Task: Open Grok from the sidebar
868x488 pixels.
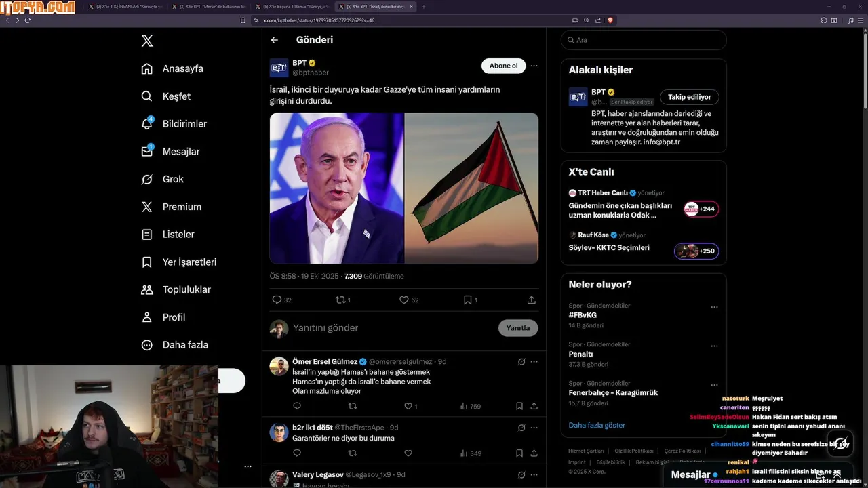Action: pos(147,179)
